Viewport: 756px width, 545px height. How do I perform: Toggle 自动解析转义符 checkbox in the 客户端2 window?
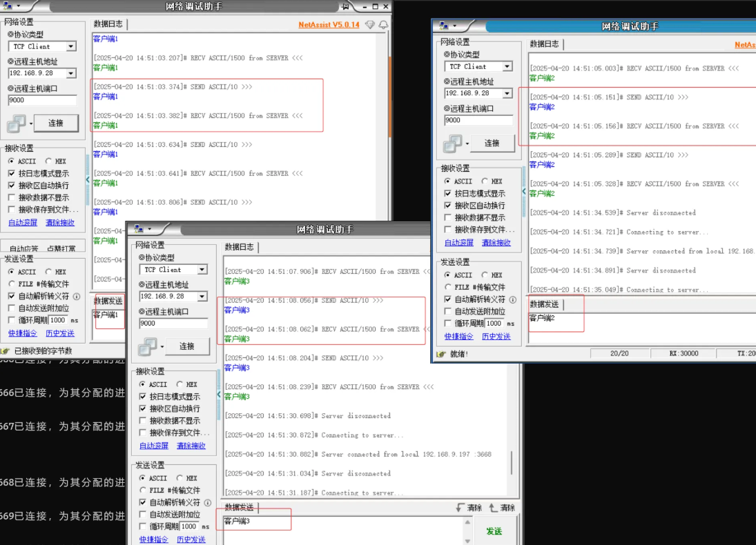(448, 299)
